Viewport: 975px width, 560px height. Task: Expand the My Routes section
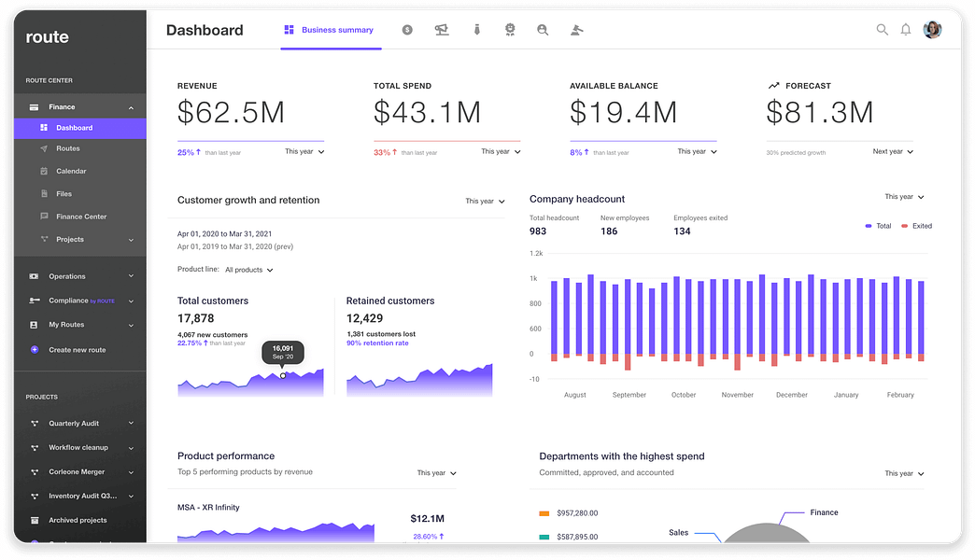(x=131, y=325)
